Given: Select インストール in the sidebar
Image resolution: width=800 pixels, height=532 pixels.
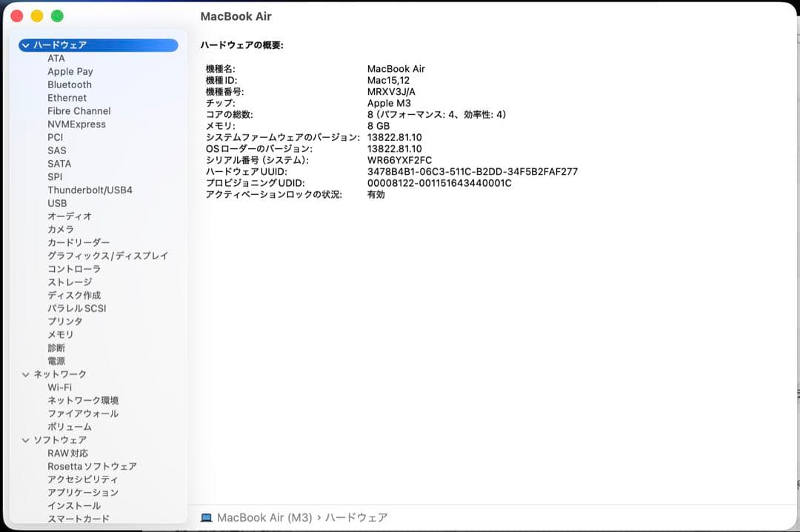Looking at the screenshot, I should 74,506.
